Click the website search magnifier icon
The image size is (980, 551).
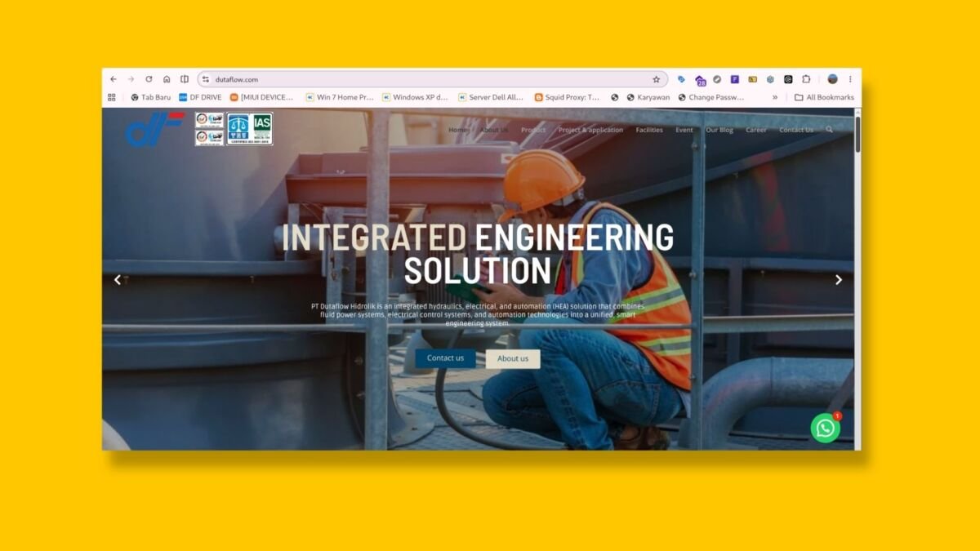pos(830,130)
